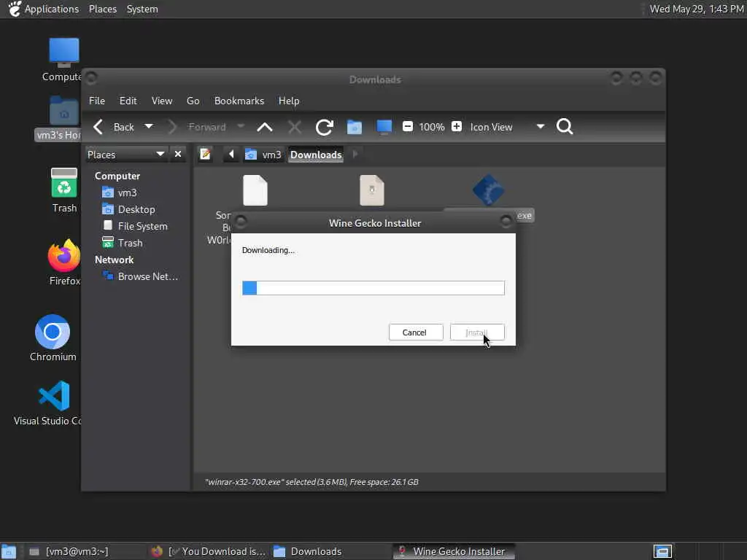Select vm3 in the Places sidebar
This screenshot has width=747, height=560.
(120, 192)
